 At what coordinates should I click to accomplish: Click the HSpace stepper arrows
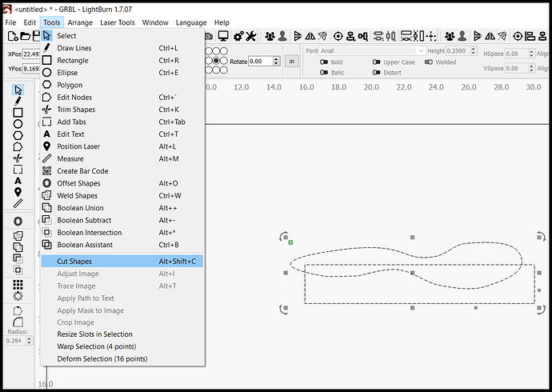(x=531, y=54)
